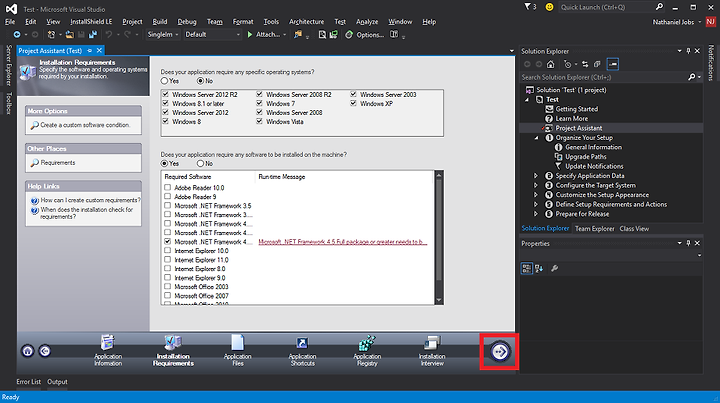Open the Server Explorer side tab
Image resolution: width=720 pixels, height=403 pixels.
point(8,65)
